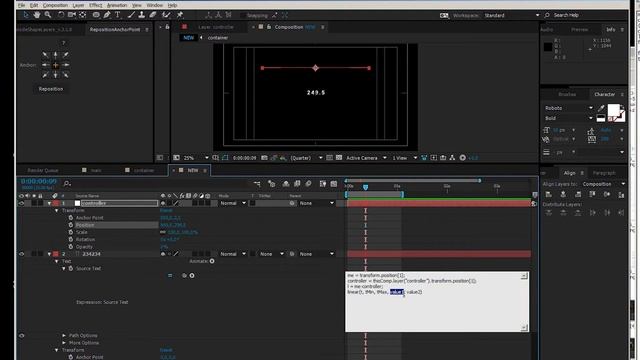Select the Ellipse shape tool
The height and width of the screenshot is (360, 640).
pos(96,15)
